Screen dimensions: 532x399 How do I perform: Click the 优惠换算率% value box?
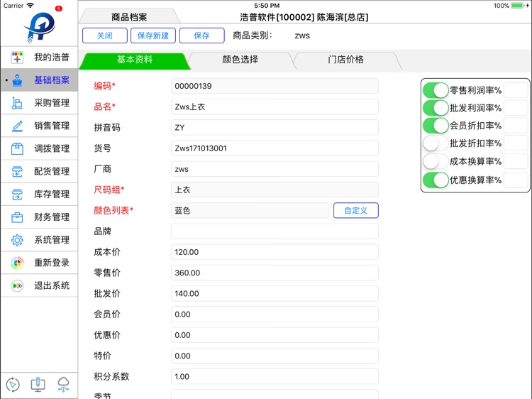pyautogui.click(x=516, y=180)
